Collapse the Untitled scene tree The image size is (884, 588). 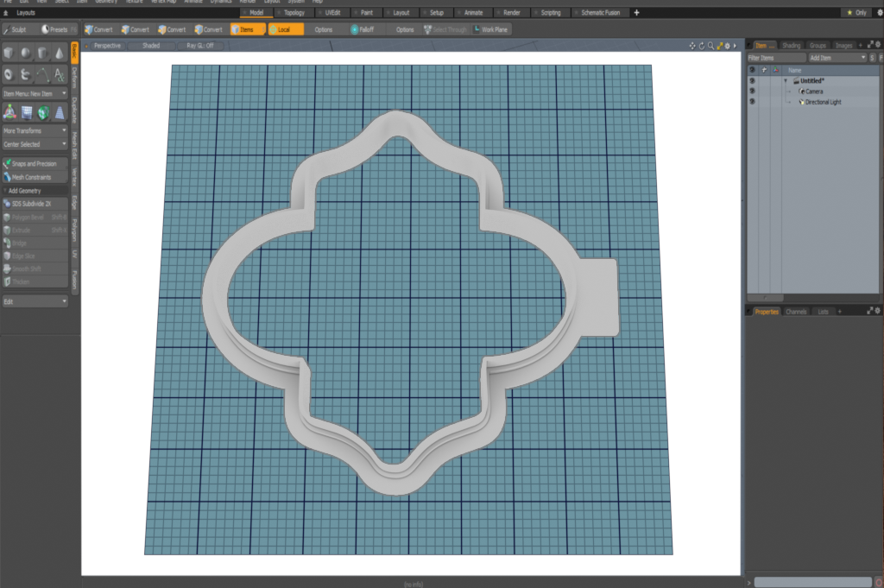(786, 80)
